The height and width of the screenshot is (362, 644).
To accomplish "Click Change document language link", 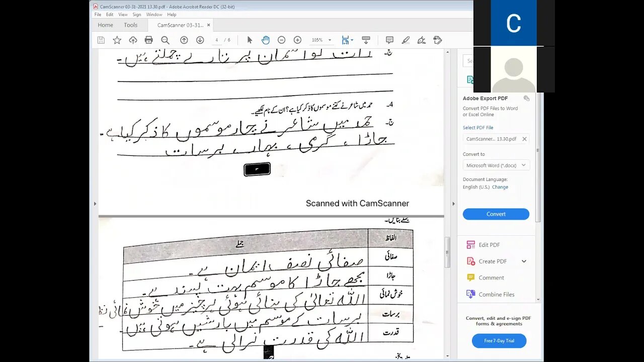I will 500,187.
